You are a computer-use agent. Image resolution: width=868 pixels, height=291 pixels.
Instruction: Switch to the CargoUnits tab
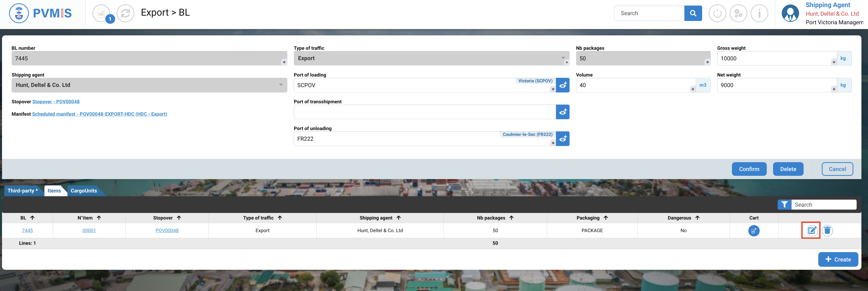click(x=84, y=191)
